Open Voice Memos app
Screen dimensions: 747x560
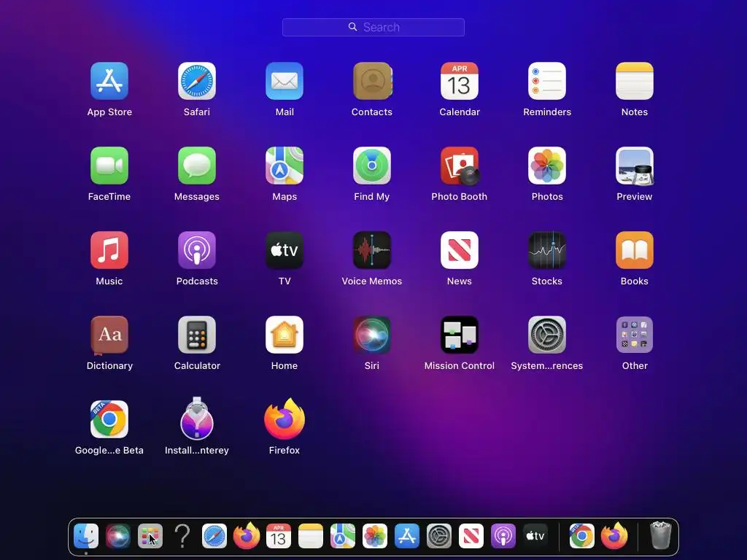372,250
